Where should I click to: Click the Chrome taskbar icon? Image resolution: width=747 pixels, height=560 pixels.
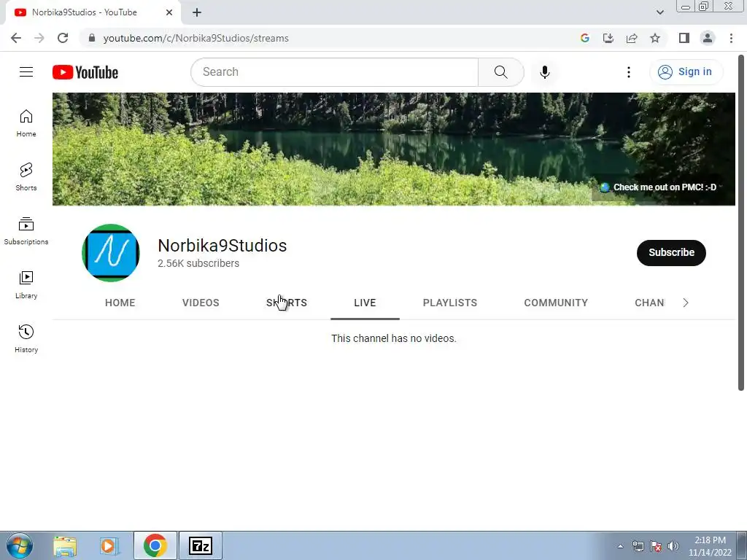155,545
